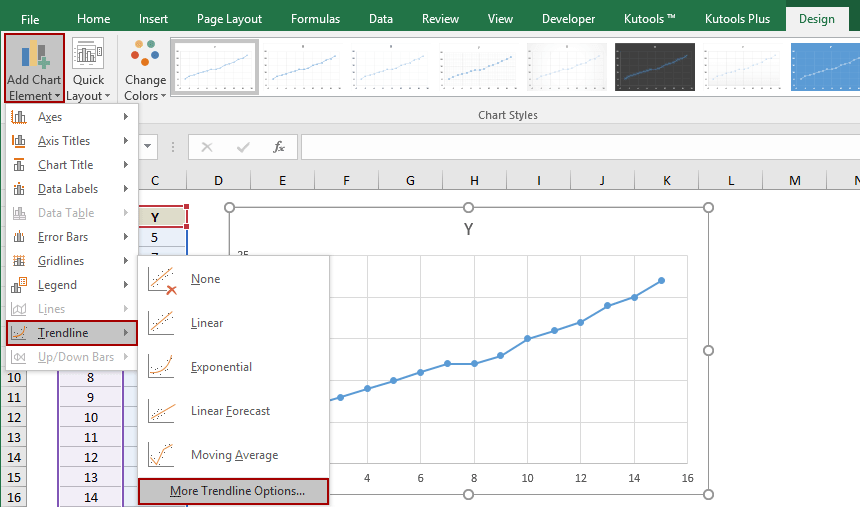Open the Gridlines menu item
The image size is (860, 507).
point(70,261)
